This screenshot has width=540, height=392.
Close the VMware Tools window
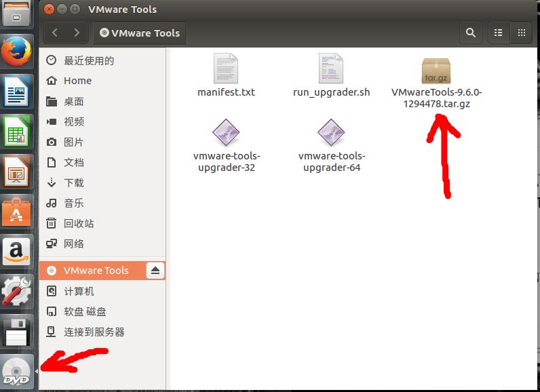point(50,9)
